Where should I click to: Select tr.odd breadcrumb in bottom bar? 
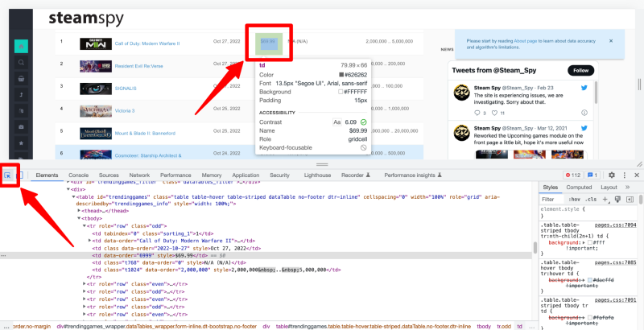[504, 327]
